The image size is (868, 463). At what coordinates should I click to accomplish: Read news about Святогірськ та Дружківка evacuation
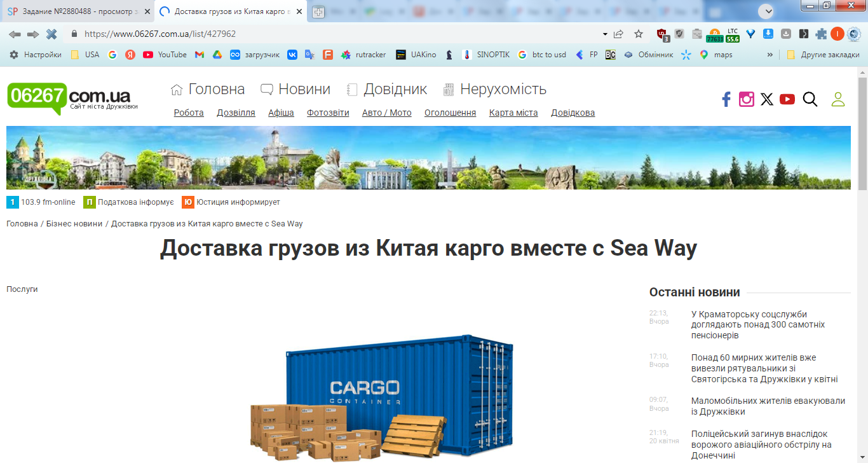tap(764, 368)
